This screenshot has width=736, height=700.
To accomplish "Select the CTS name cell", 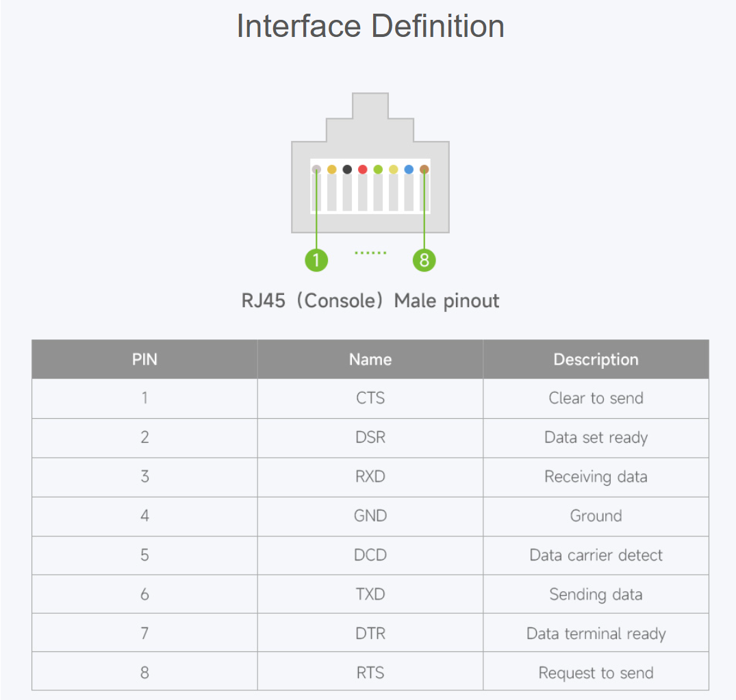I will [x=370, y=398].
